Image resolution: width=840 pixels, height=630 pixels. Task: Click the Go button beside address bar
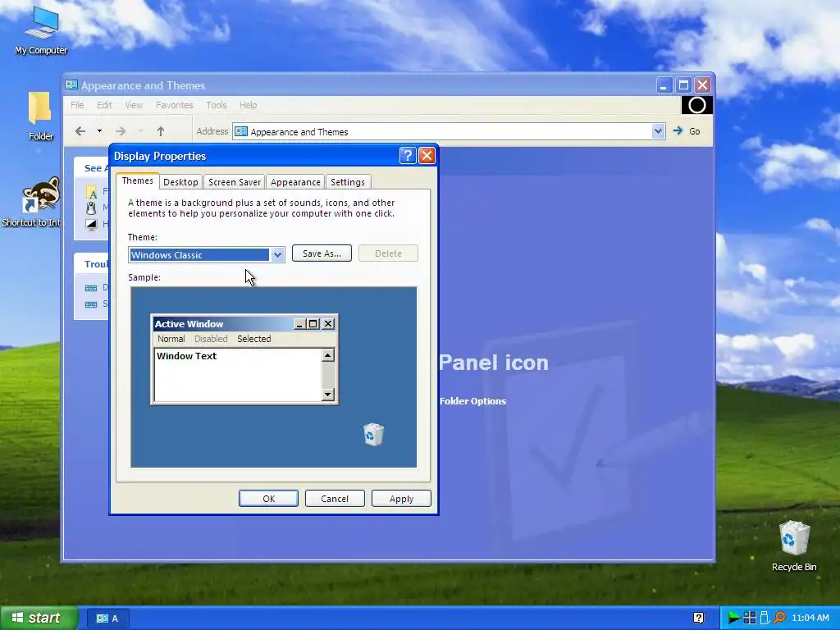(687, 131)
